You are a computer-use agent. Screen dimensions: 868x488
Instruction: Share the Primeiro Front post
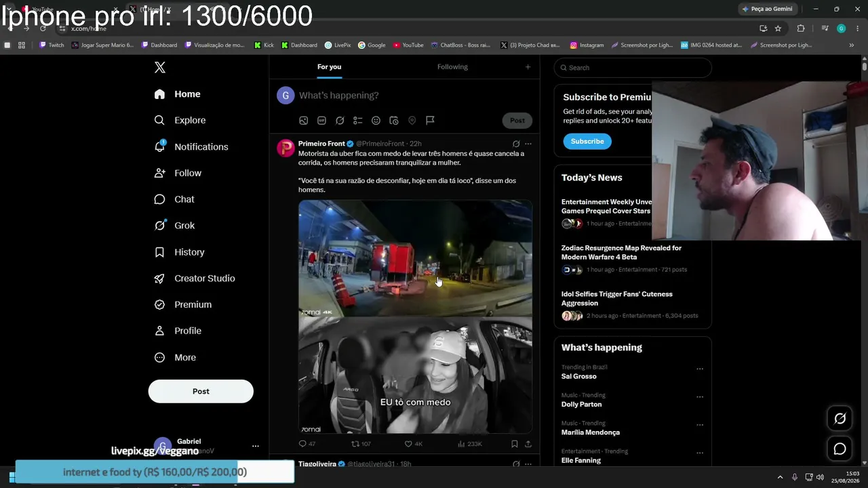point(528,444)
